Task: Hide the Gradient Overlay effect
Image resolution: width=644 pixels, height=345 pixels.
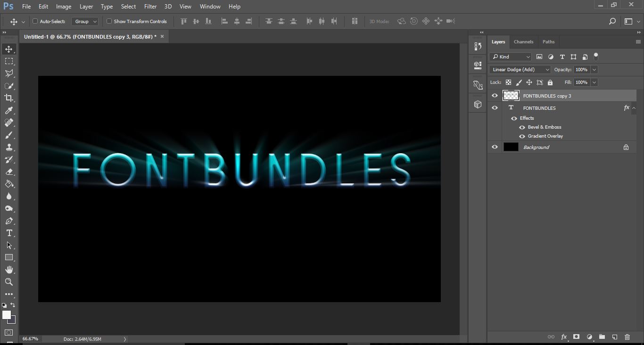Action: click(x=522, y=136)
